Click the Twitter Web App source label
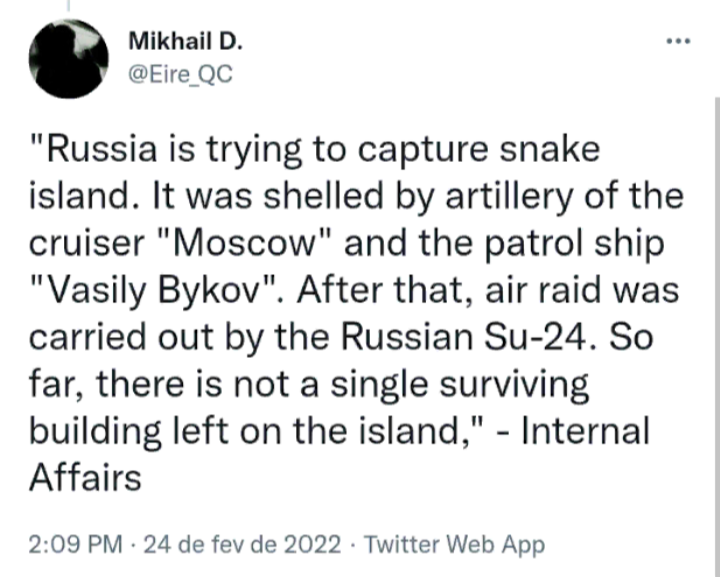720x577 pixels. pos(455,545)
